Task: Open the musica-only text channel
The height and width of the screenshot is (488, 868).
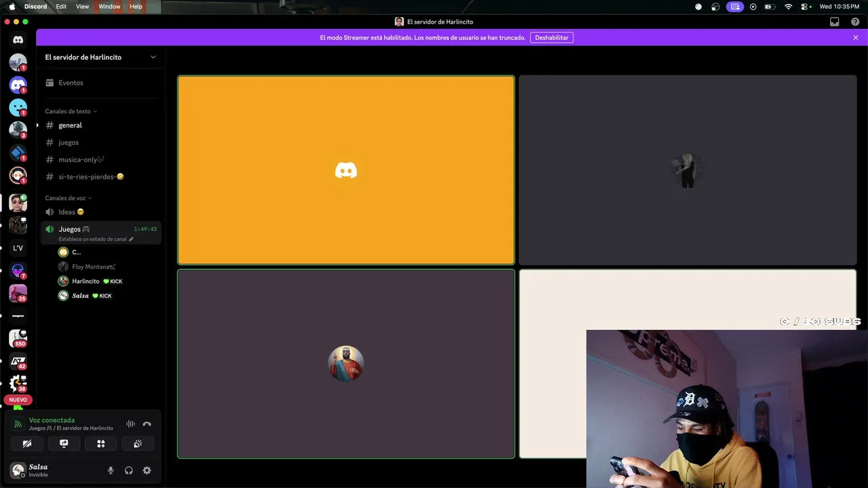Action: (x=100, y=159)
